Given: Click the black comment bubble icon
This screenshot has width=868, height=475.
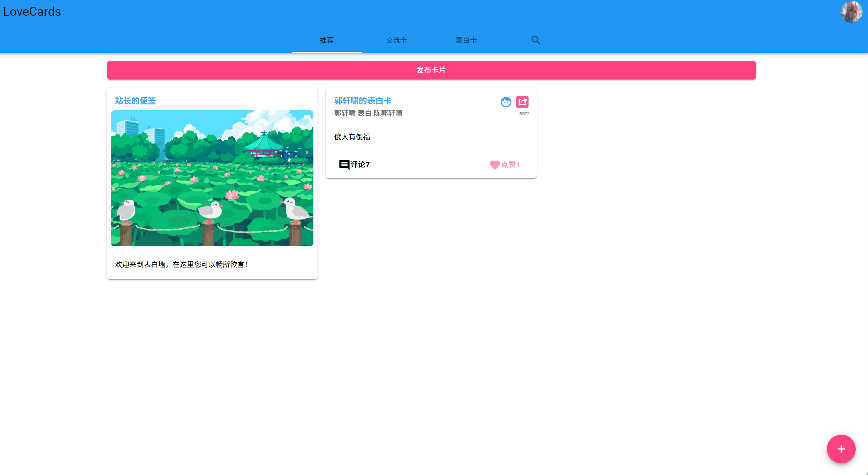Looking at the screenshot, I should tap(344, 165).
